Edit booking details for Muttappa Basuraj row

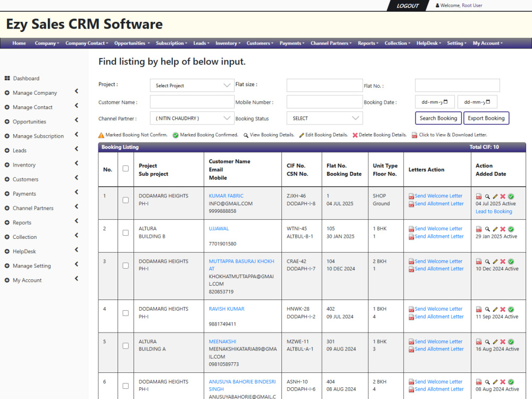pos(495,262)
